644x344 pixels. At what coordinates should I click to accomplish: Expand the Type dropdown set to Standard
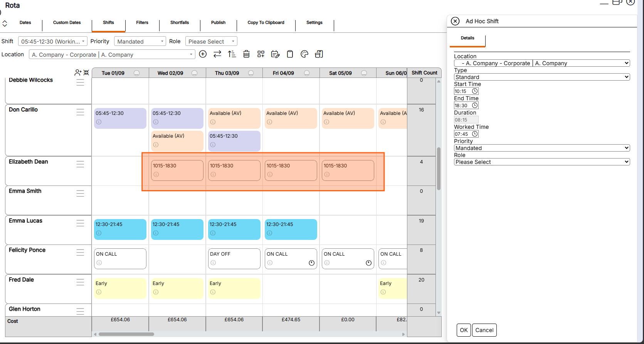click(542, 77)
